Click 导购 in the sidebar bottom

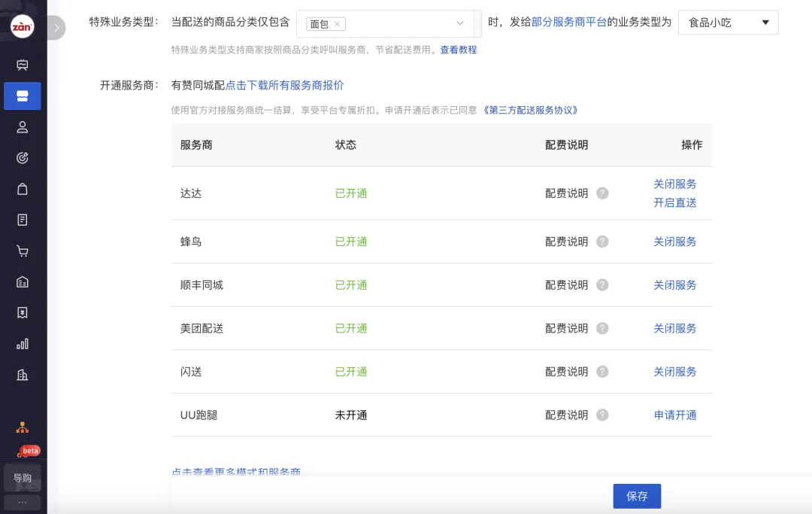point(23,478)
